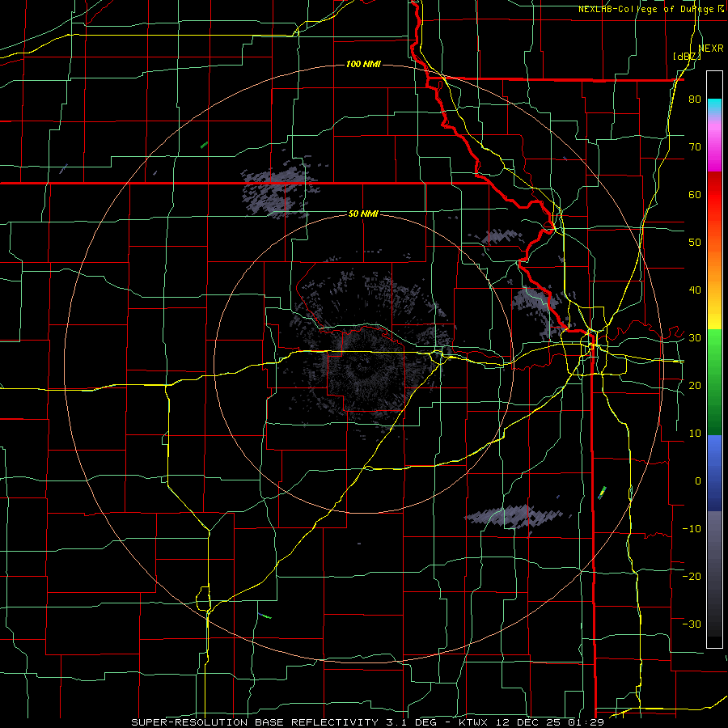Click the 50 NMI range ring label
The image size is (728, 728).
(363, 214)
